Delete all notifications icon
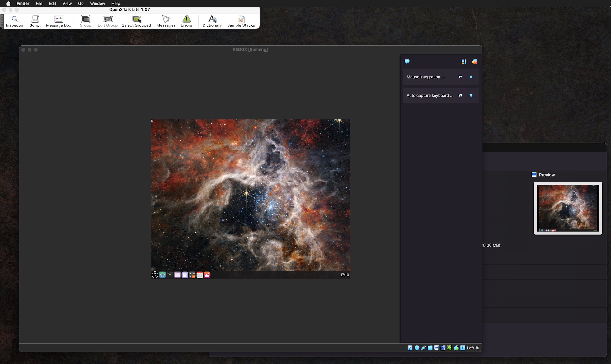This screenshot has height=364, width=611. (475, 62)
